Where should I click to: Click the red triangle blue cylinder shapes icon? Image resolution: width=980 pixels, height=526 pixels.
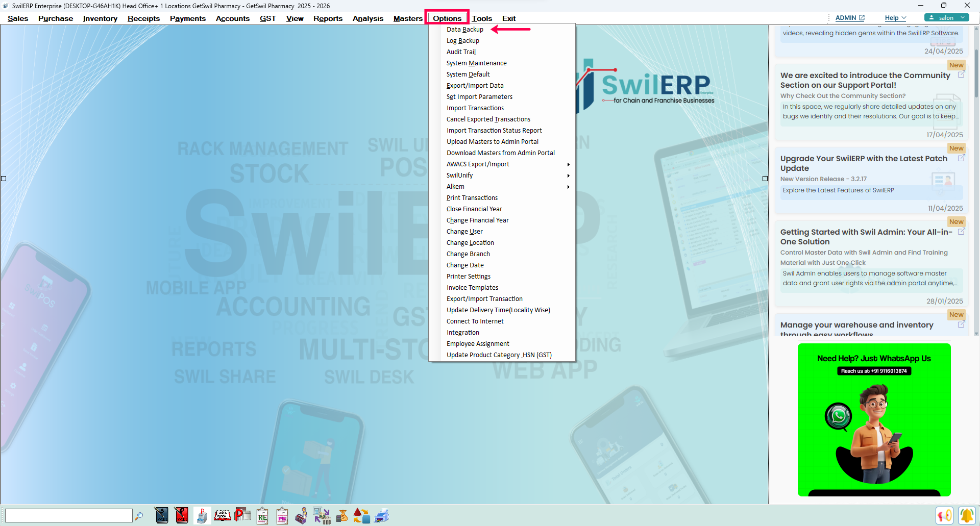pyautogui.click(x=362, y=515)
